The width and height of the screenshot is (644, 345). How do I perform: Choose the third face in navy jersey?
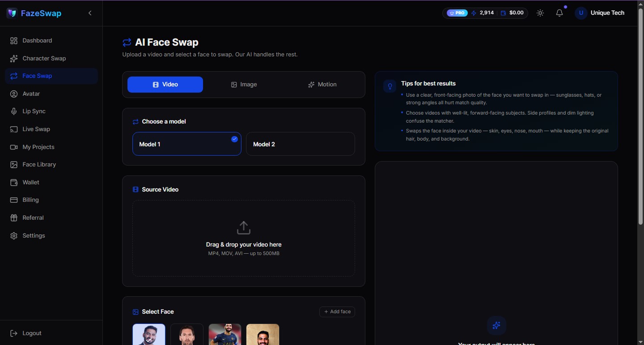[225, 334]
